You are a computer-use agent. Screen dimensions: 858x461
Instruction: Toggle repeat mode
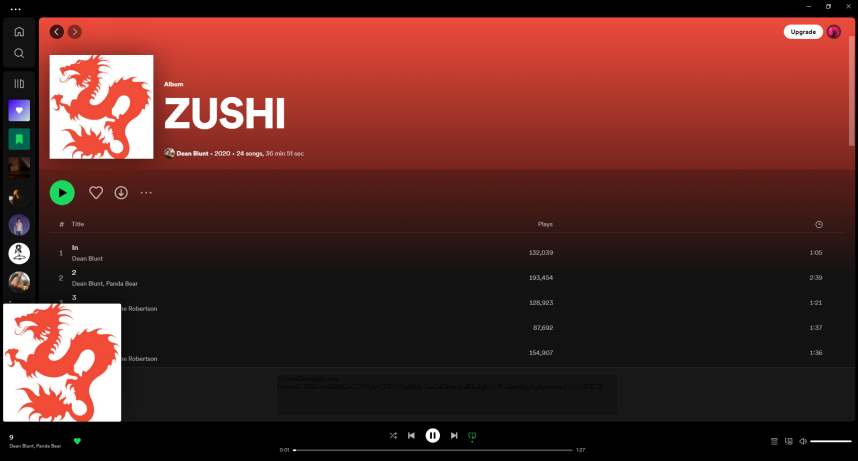(472, 436)
